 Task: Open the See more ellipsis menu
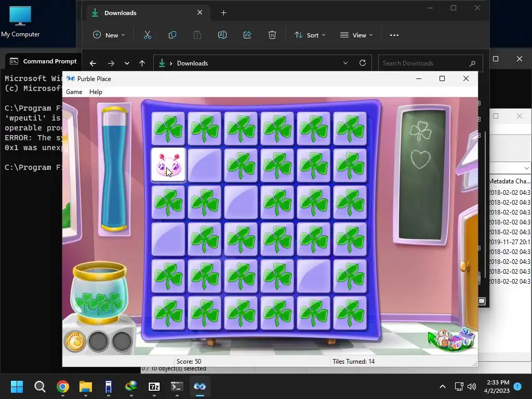[x=394, y=35]
